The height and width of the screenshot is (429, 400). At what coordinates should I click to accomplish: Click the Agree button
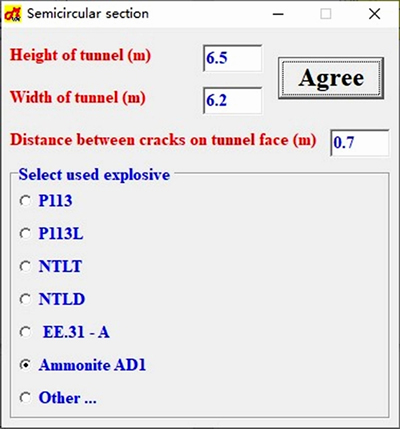pyautogui.click(x=331, y=78)
